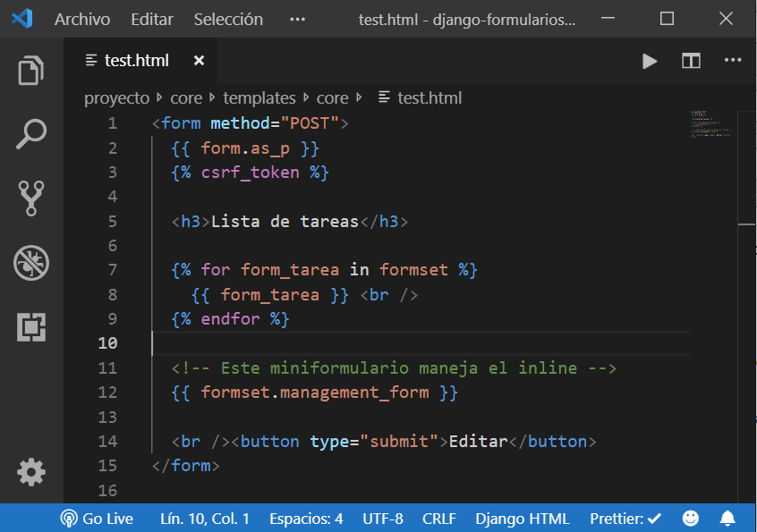Click the 'Este miniformulario' comment line
757x532 pixels.
point(394,368)
